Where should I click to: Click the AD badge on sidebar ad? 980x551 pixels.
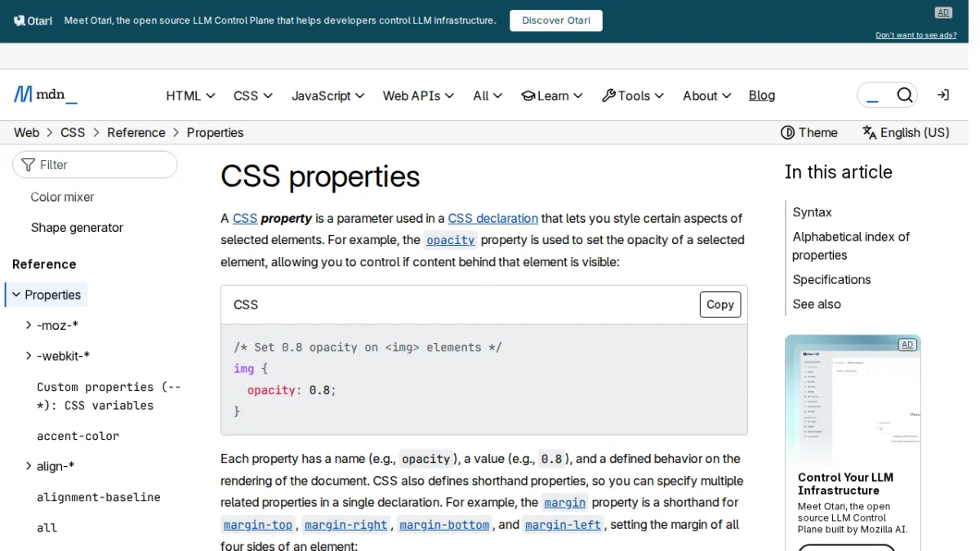[907, 344]
